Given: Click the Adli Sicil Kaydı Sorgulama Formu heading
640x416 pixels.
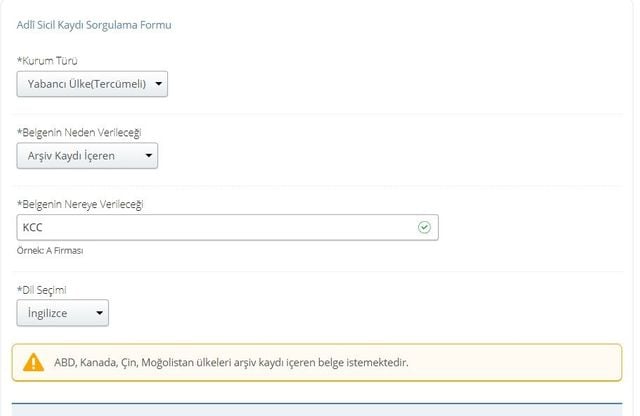Looking at the screenshot, I should (94, 25).
